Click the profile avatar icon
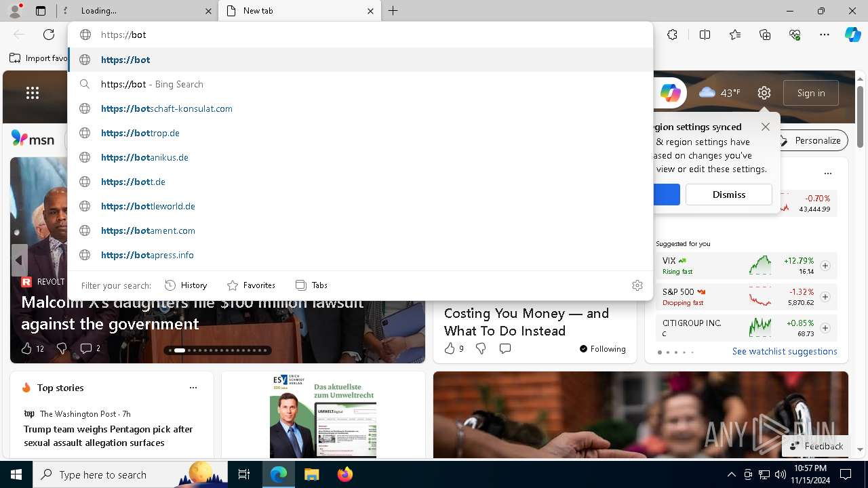The height and width of the screenshot is (488, 868). click(x=15, y=11)
